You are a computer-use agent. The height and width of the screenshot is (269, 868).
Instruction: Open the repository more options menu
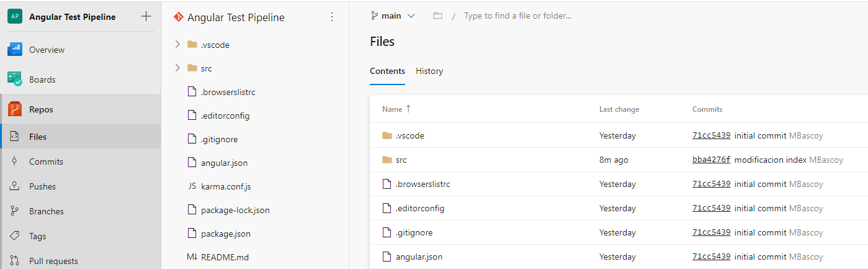point(331,17)
